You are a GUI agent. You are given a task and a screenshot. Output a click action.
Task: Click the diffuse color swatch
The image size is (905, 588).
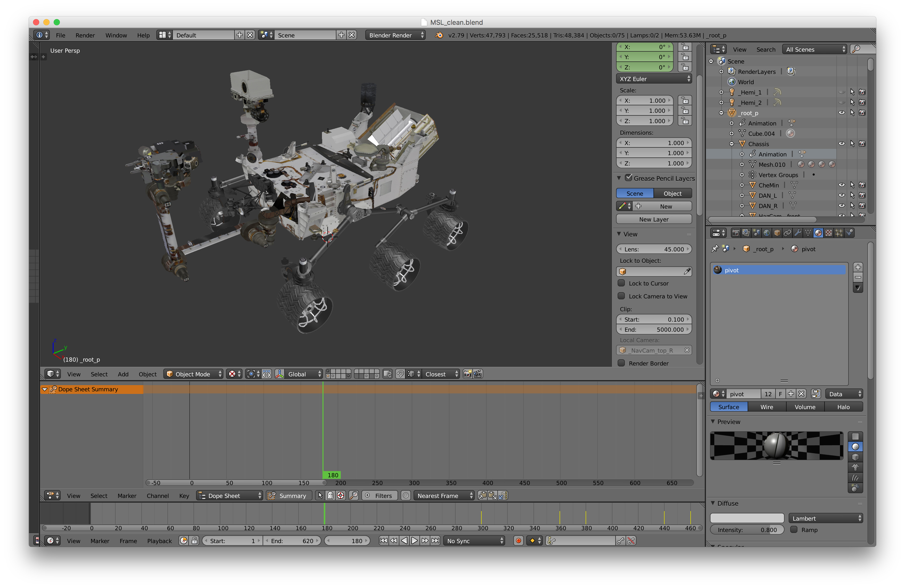(747, 518)
